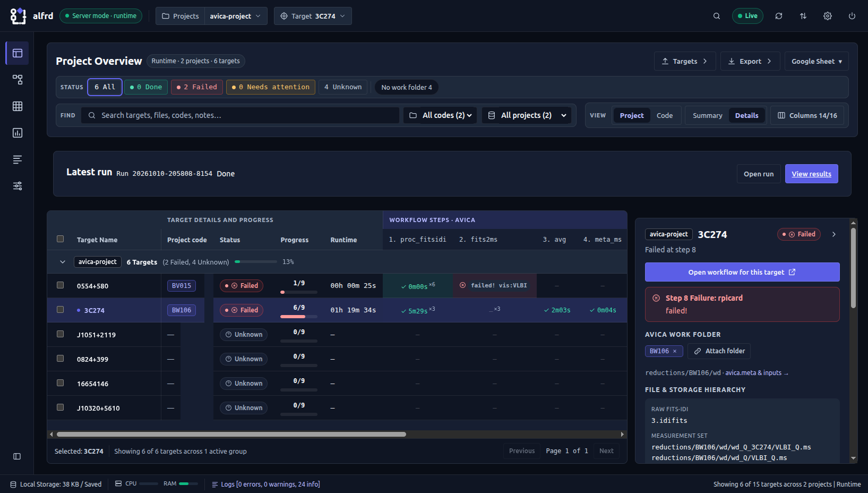868x493 pixels.
Task: Open the sliders configuration icon in sidebar
Action: point(18,186)
